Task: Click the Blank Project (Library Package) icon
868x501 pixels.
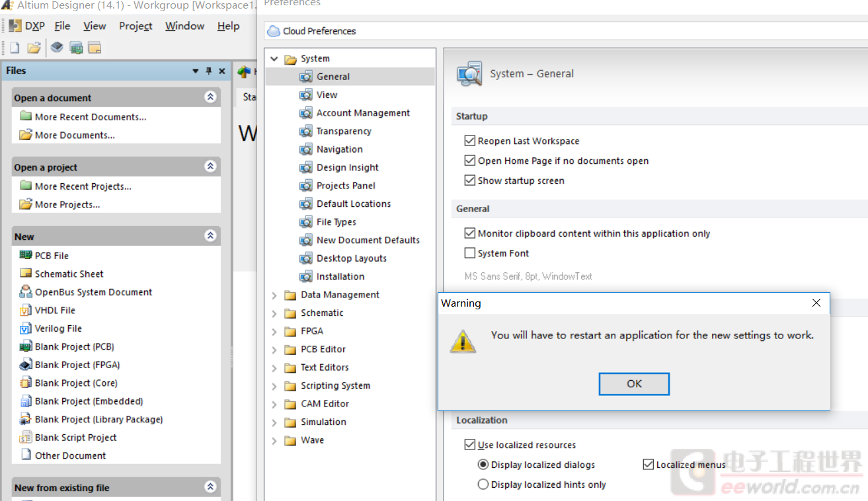Action: point(26,419)
